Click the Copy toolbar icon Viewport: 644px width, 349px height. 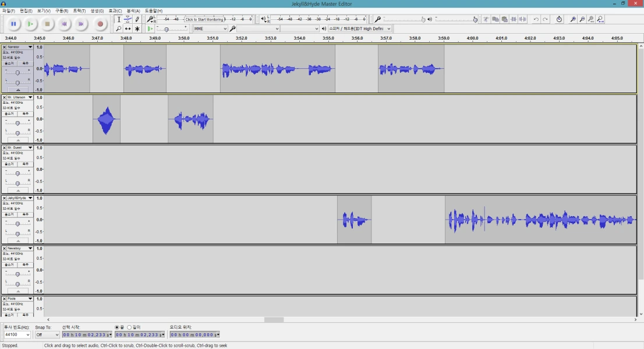coord(496,19)
